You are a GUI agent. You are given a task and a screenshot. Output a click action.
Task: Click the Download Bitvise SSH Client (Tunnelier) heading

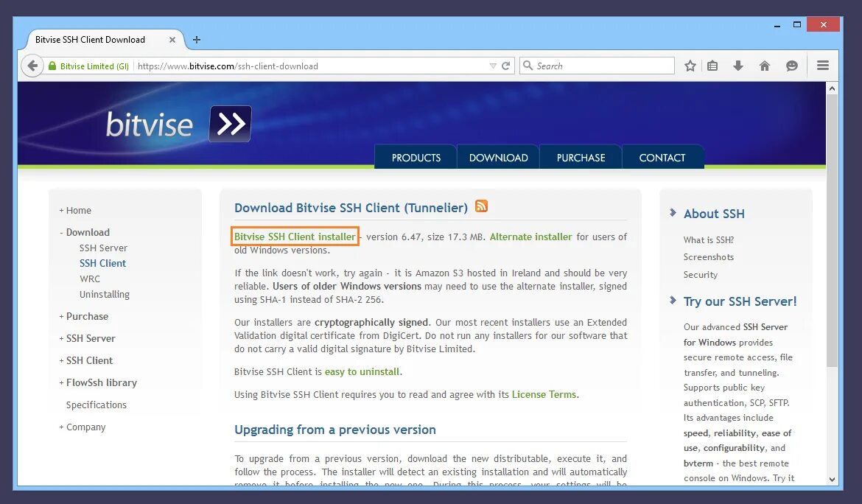351,208
